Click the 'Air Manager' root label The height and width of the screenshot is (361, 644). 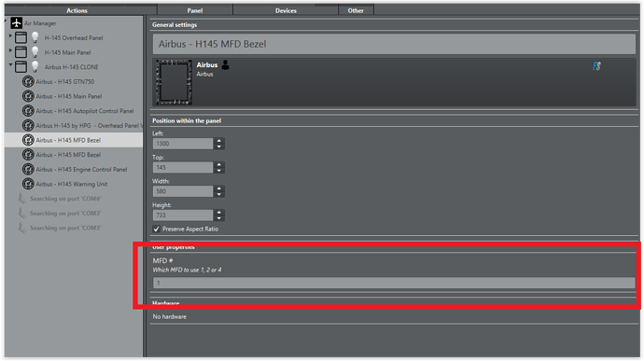pyautogui.click(x=40, y=23)
